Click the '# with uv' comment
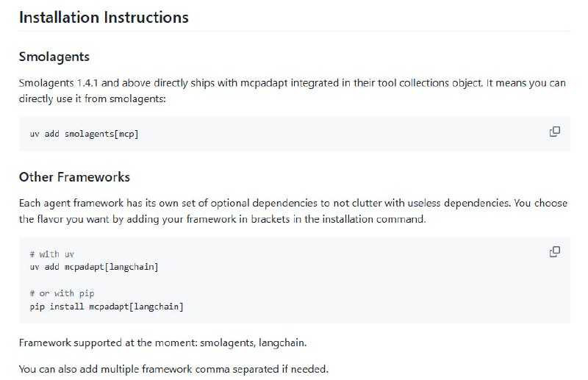 click(52, 254)
